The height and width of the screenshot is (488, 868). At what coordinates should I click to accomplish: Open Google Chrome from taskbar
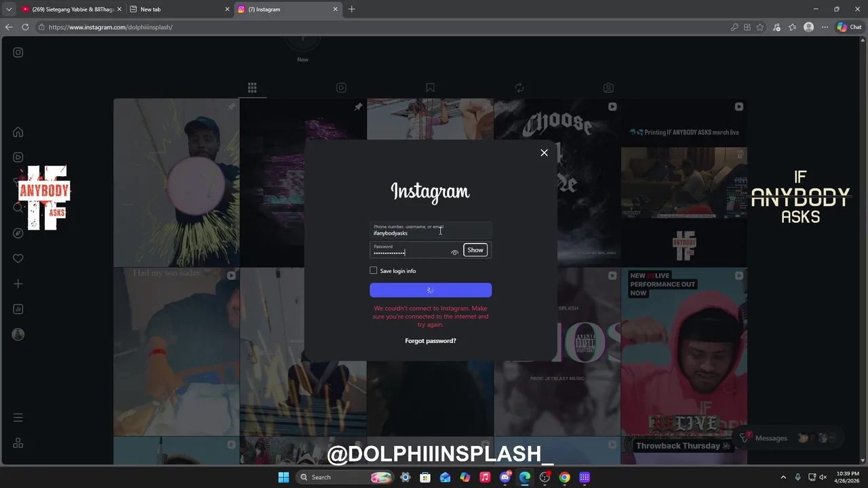tap(564, 477)
